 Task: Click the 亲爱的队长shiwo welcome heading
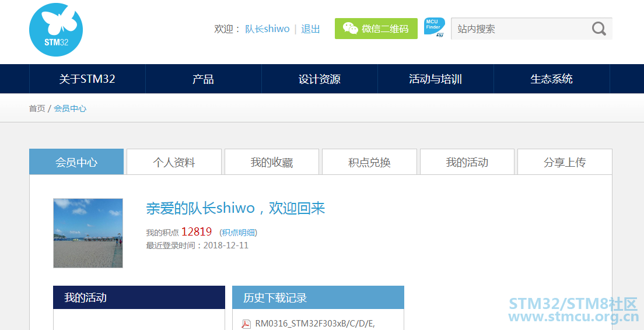pos(236,209)
